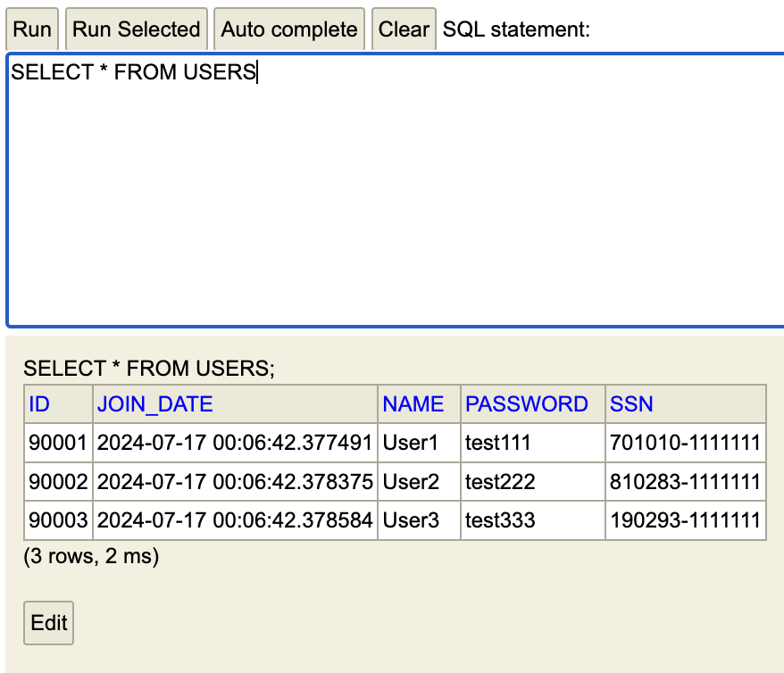The height and width of the screenshot is (673, 784).
Task: Click the executed query text 'SELECT * FROM USERS;'
Action: (149, 369)
